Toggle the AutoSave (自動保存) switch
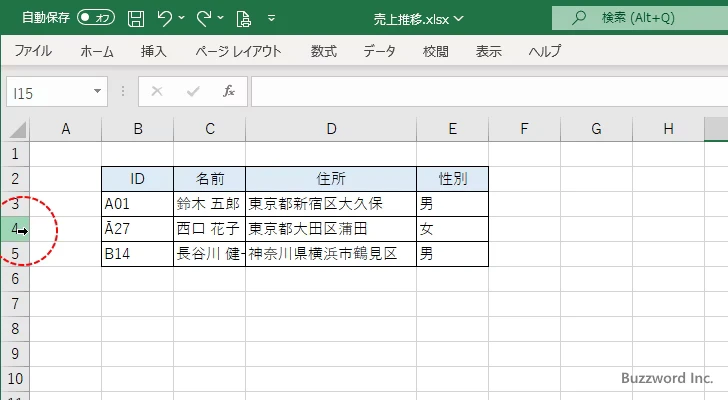728x400 pixels. (96, 18)
